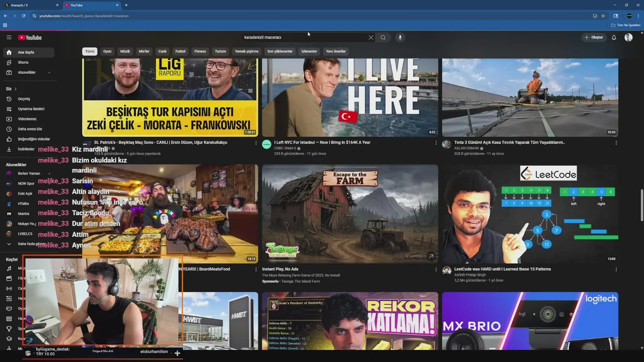Reload the page in the browser
Image resolution: width=644 pixels, height=362 pixels.
[23, 16]
